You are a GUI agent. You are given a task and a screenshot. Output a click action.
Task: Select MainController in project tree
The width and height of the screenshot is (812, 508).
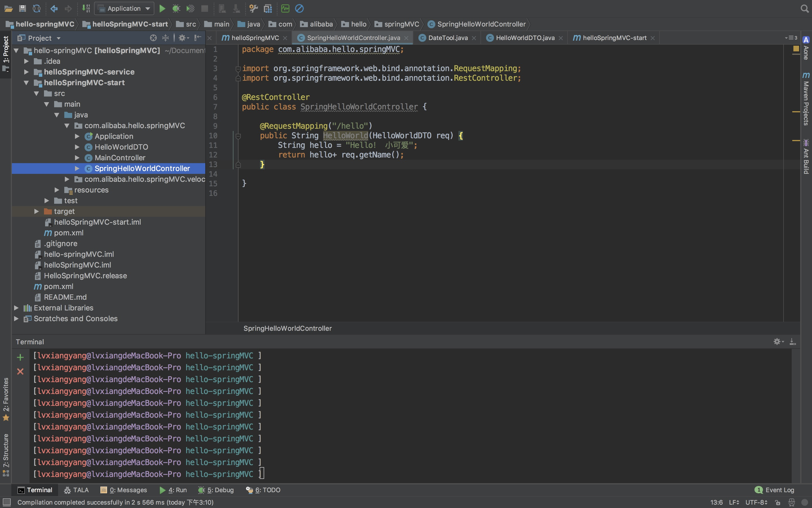[x=120, y=157]
